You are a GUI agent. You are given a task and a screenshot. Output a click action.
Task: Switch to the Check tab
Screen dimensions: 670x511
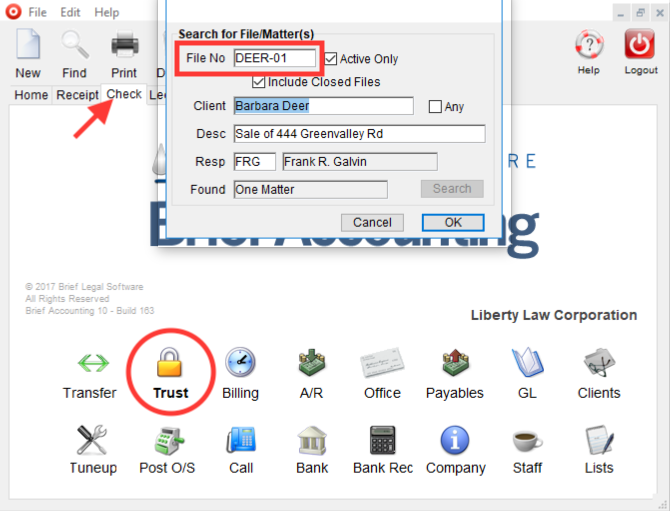(x=124, y=94)
